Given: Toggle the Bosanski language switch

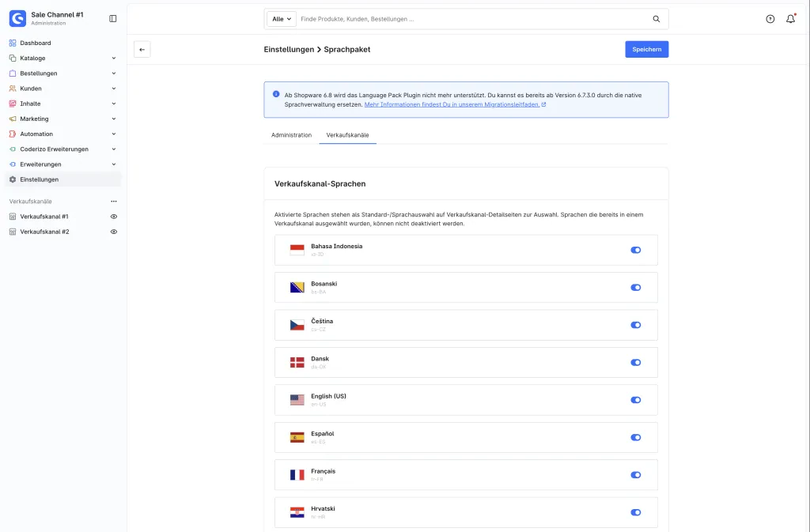Looking at the screenshot, I should point(635,288).
